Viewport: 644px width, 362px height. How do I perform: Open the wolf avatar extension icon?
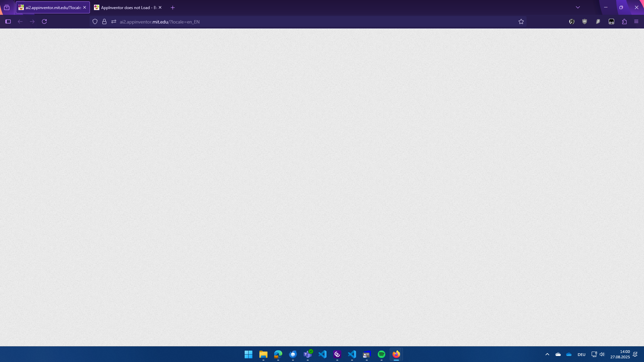[572, 21]
